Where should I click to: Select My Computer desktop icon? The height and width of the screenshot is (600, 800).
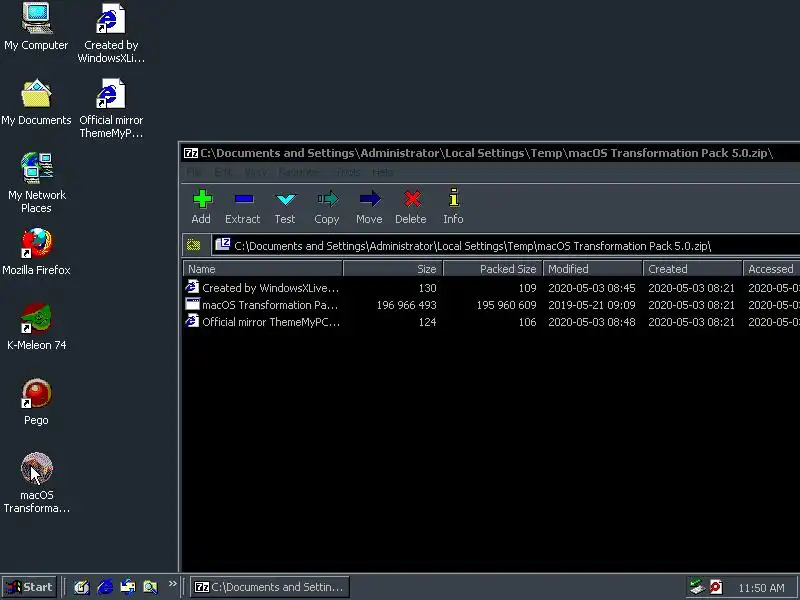pyautogui.click(x=36, y=27)
